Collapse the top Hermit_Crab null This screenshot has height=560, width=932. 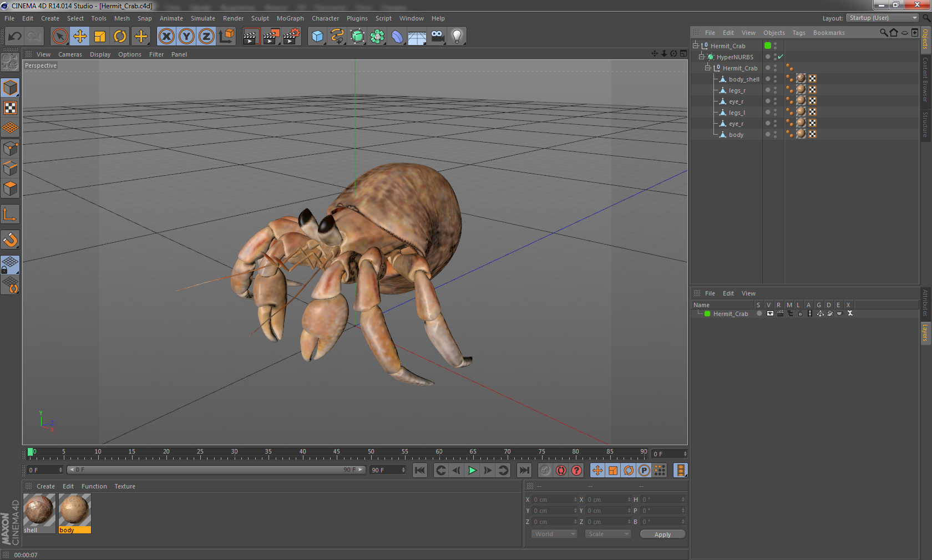tap(695, 45)
